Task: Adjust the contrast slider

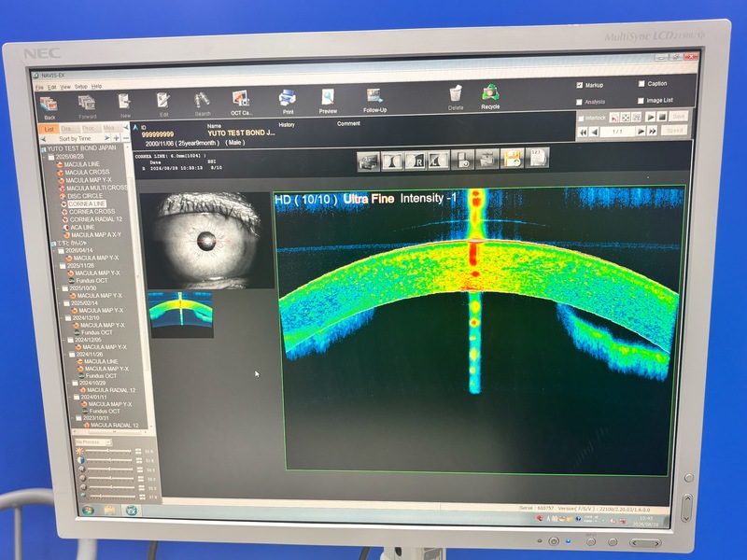Action: pyautogui.click(x=109, y=460)
